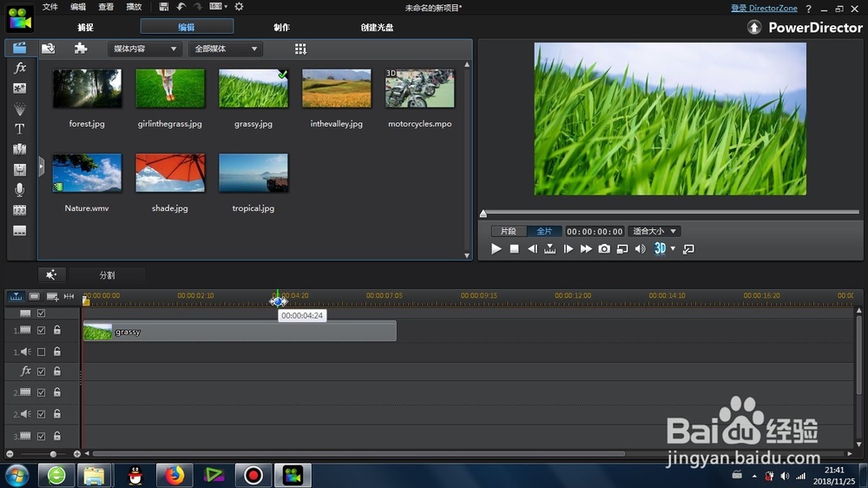The width and height of the screenshot is (868, 488).
Task: Click 分割 split button
Action: coord(107,274)
